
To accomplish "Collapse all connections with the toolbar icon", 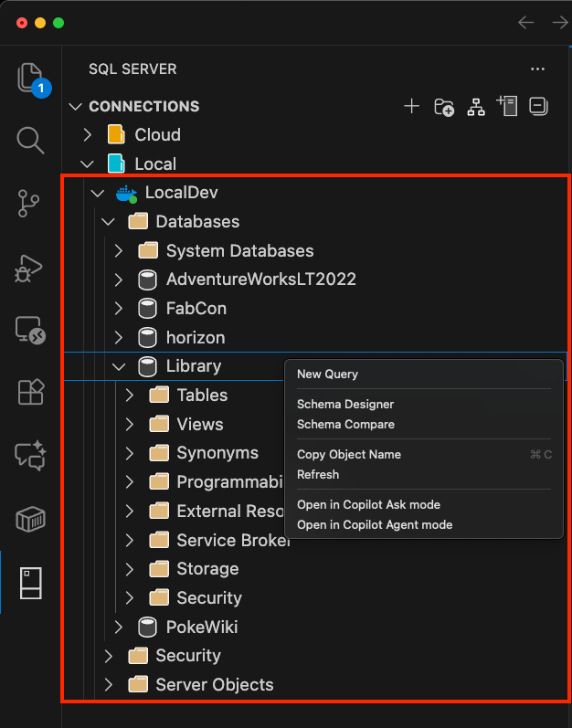I will click(539, 106).
